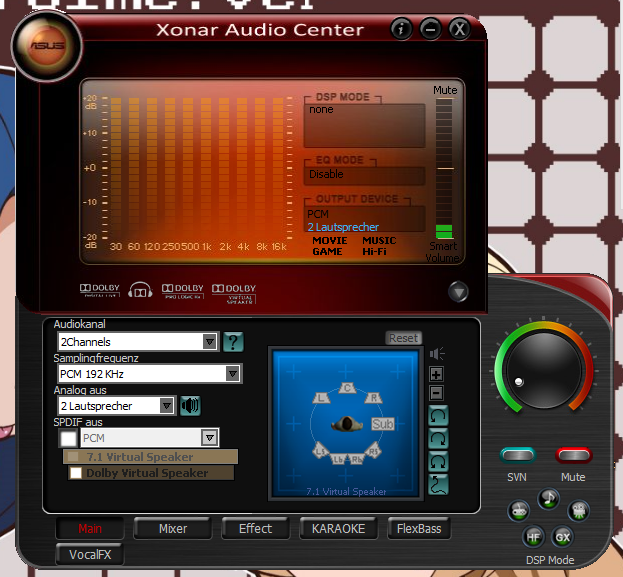
Task: Open the KARAOKE tab
Action: 339,528
